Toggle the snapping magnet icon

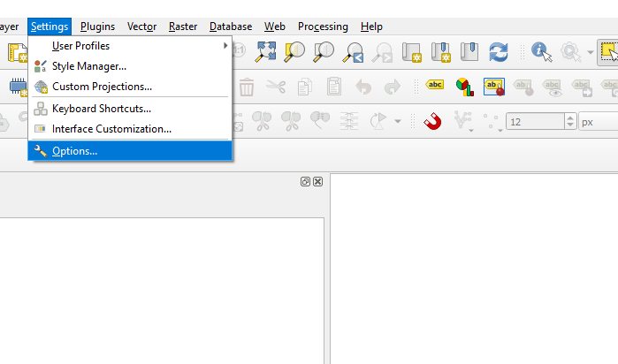tap(432, 121)
